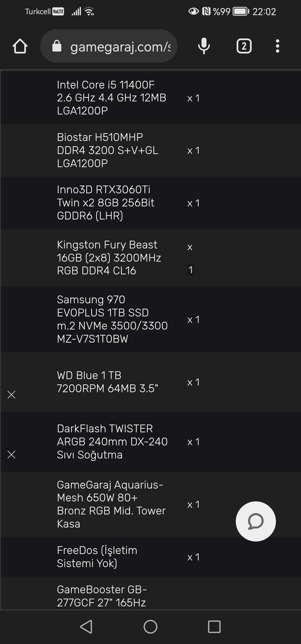Tap the Android home circle button
Screen dimensions: 301x644
pos(151,627)
